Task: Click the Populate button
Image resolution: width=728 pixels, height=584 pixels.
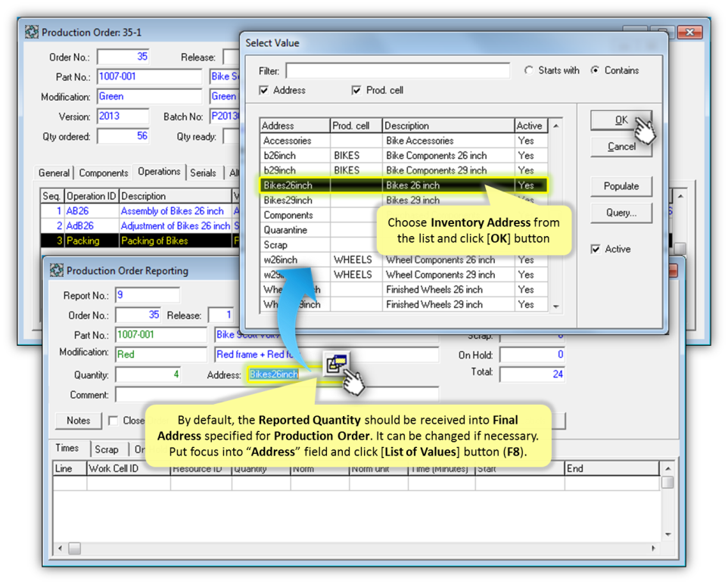Action: (621, 186)
